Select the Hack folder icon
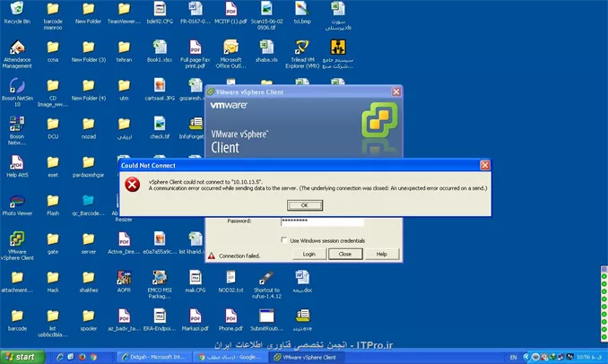Image resolution: width=608 pixels, height=364 pixels. pos(53,282)
